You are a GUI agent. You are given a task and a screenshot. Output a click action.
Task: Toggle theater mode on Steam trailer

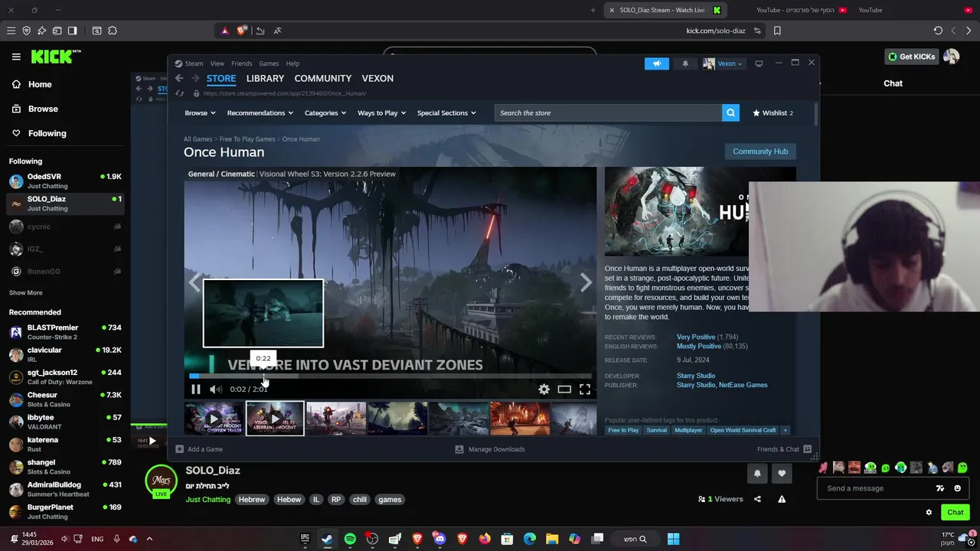click(564, 389)
